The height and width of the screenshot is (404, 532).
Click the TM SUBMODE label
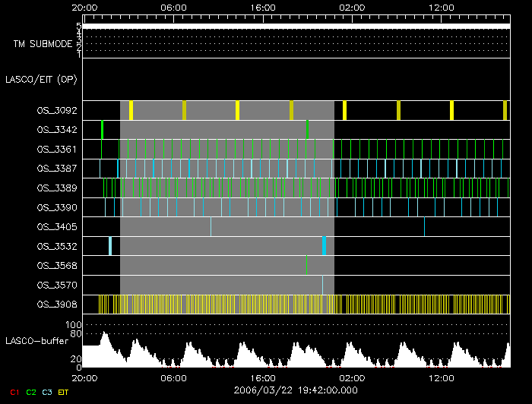[x=43, y=44]
